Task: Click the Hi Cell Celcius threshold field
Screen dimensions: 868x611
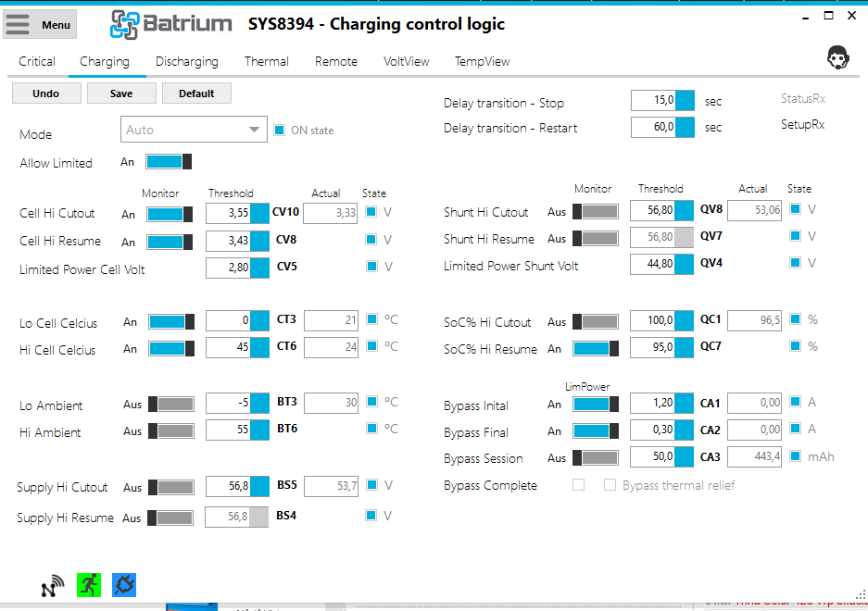Action: [x=228, y=348]
